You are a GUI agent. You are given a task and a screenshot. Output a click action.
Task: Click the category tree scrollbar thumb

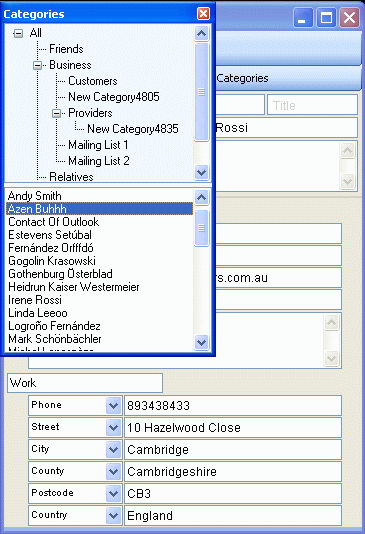coord(202,92)
